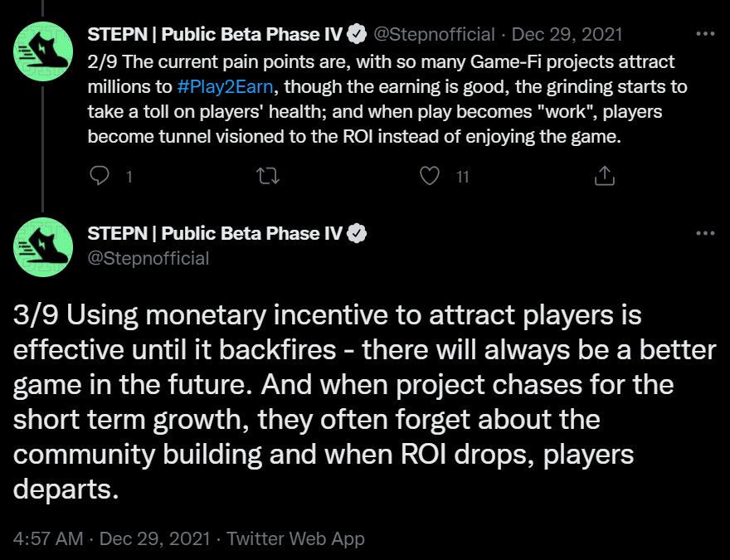The image size is (730, 560).
Task: Open the STEPN display name on the 2/9 tweet
Action: coord(216,35)
